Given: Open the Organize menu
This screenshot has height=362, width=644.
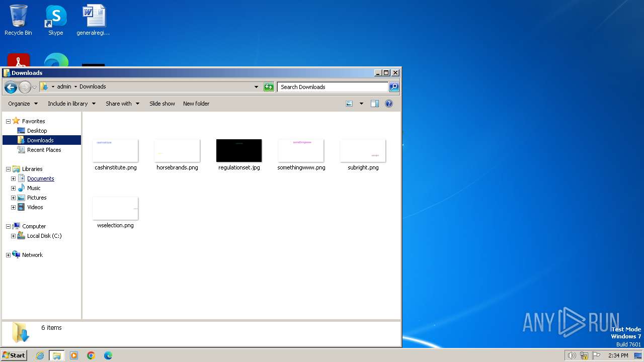Looking at the screenshot, I should [23, 104].
